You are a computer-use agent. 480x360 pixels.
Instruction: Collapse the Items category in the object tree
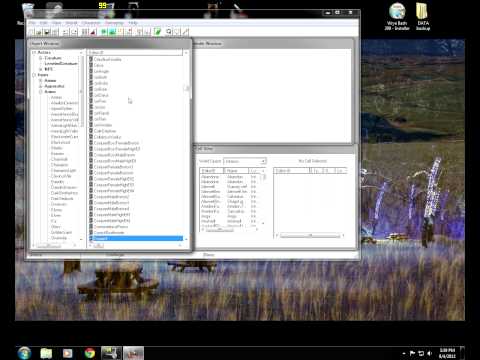(34, 75)
